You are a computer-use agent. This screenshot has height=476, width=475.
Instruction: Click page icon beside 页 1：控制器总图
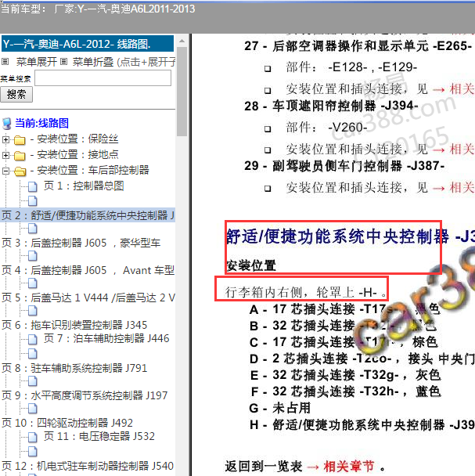click(x=33, y=186)
